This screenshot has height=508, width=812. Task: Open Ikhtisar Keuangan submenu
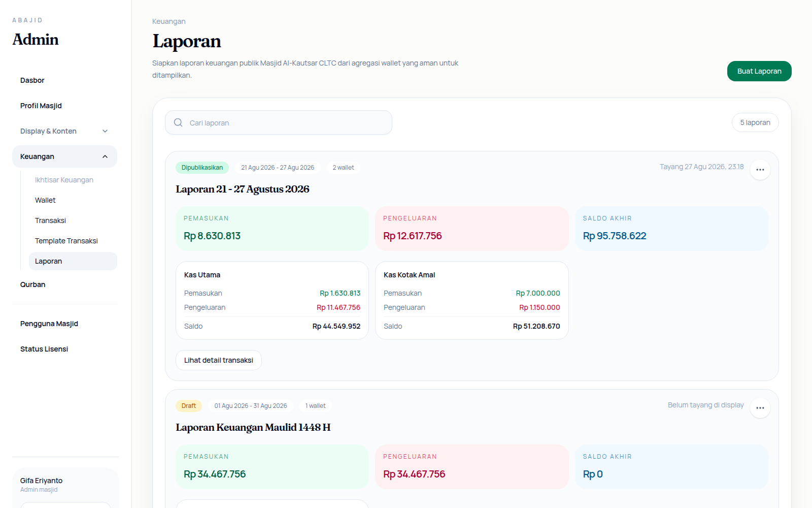tap(73, 180)
